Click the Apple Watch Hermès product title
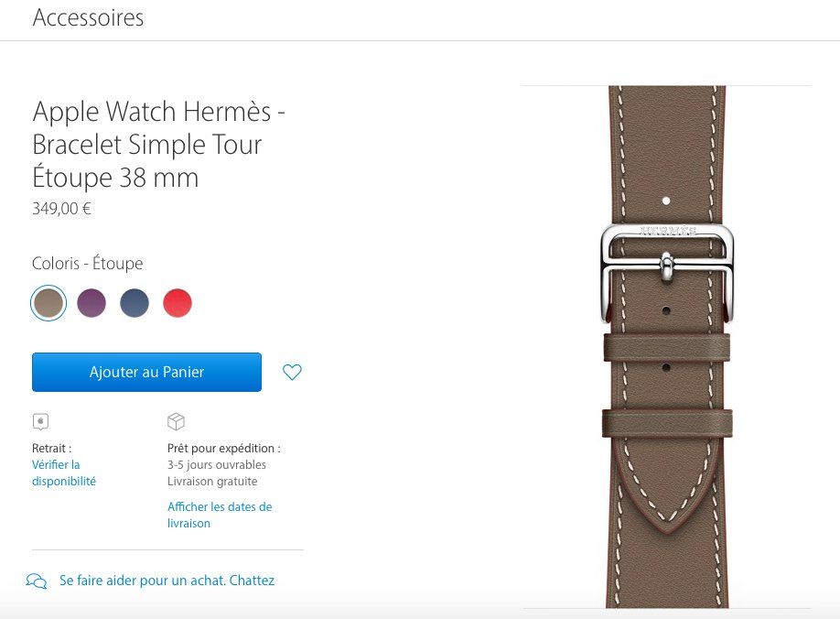Image resolution: width=840 pixels, height=619 pixels. 158,144
